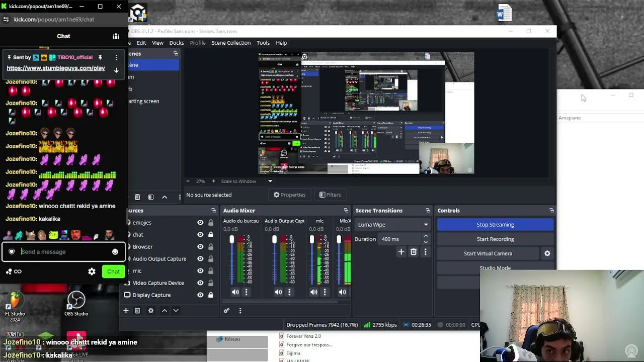Open the Help menu in OBS
This screenshot has width=644, height=362.
click(x=281, y=43)
